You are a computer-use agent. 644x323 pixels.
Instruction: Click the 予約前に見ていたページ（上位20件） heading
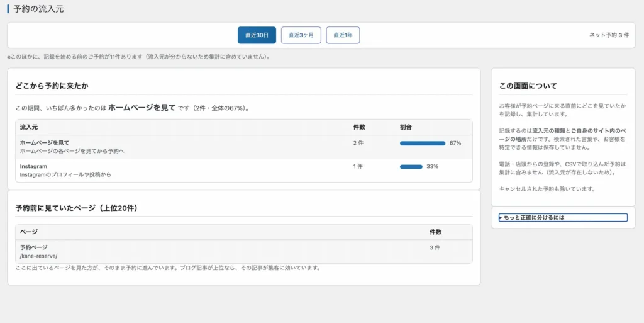point(77,208)
